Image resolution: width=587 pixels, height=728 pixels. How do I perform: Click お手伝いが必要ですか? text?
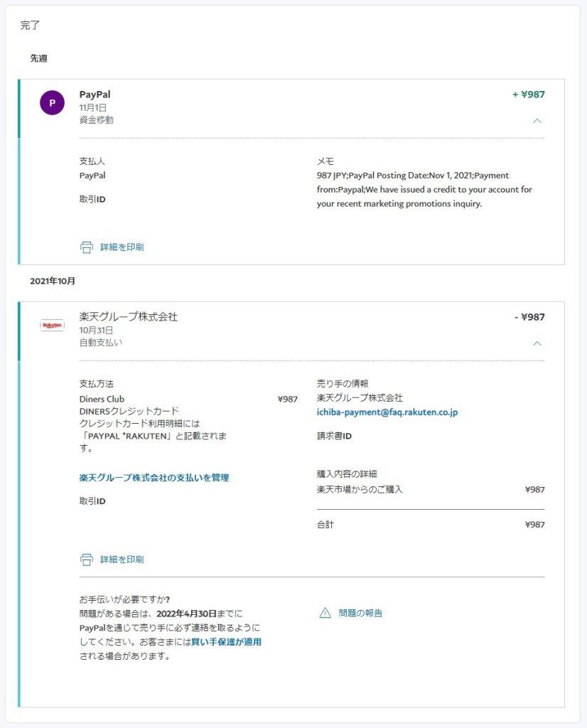coord(124,599)
